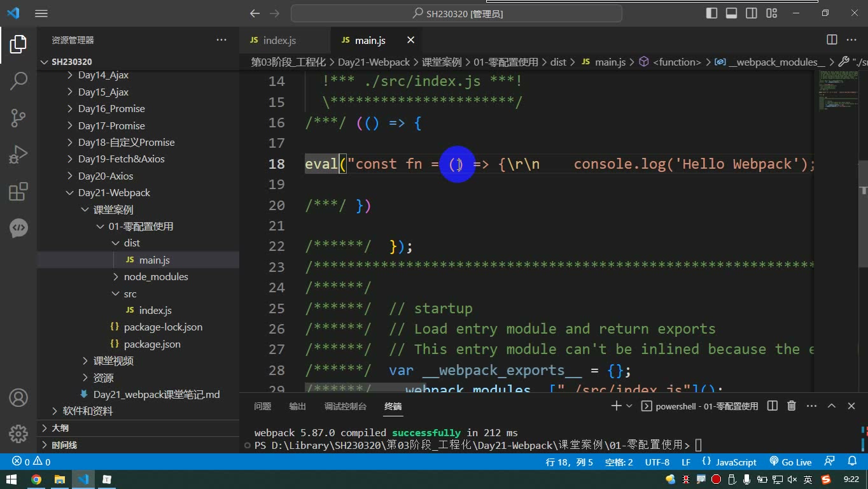Screen dimensions: 868x489
Task: Switch to the index.js editor tab
Action: tap(279, 39)
